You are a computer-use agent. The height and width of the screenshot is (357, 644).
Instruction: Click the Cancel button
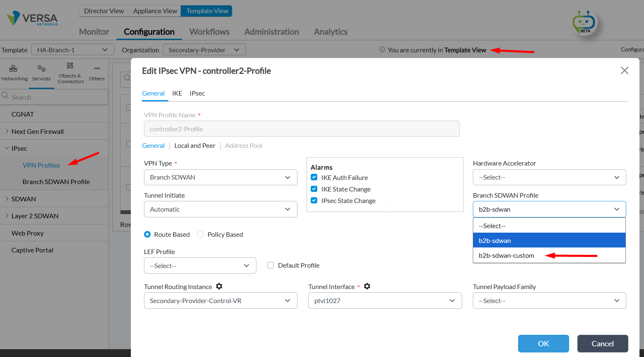point(602,343)
